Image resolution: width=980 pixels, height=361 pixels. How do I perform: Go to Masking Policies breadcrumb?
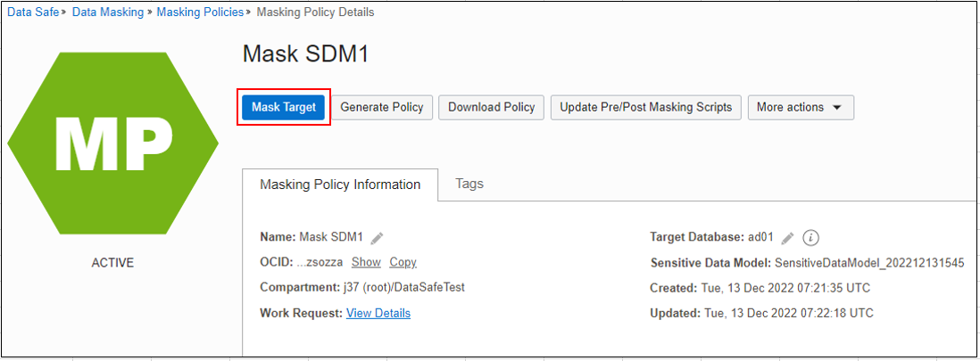[200, 12]
